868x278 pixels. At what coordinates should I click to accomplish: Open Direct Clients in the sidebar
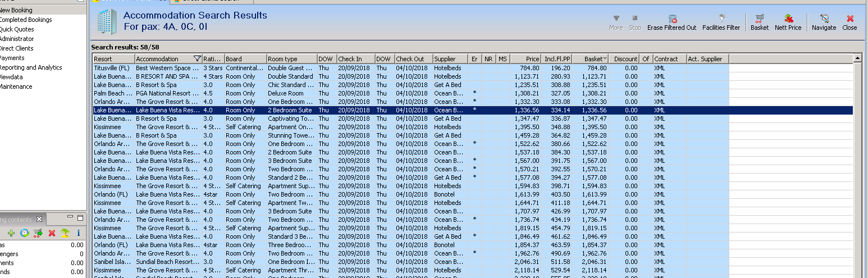click(17, 48)
